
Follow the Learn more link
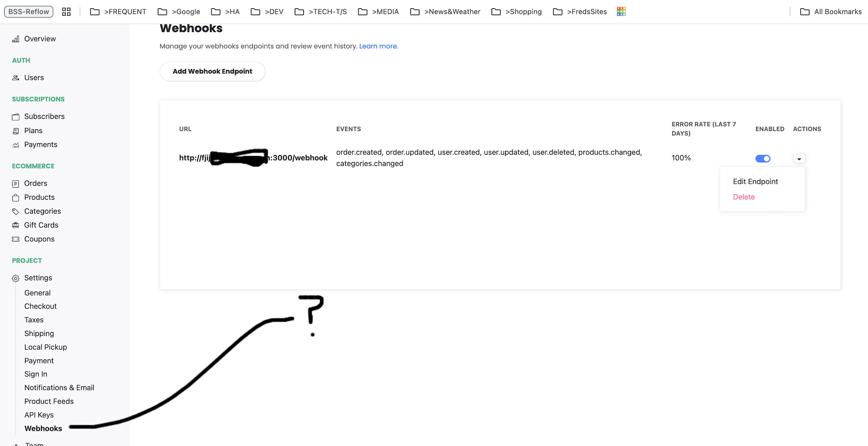pyautogui.click(x=378, y=46)
